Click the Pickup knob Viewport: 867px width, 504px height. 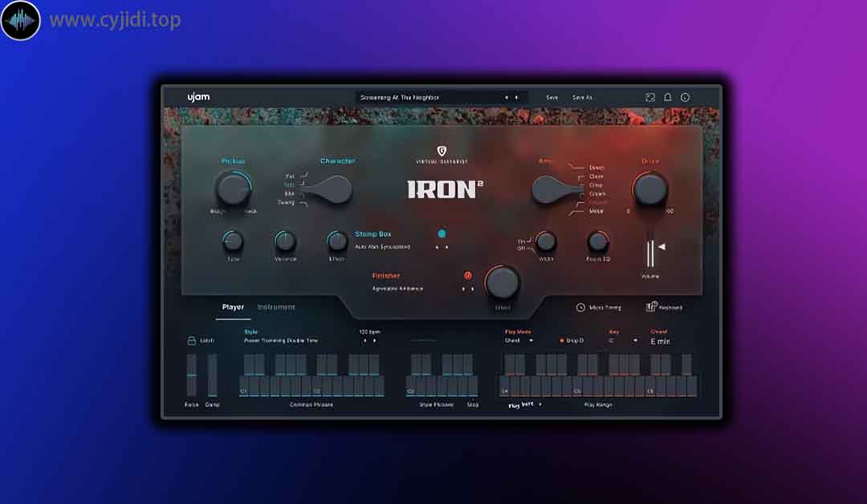pyautogui.click(x=233, y=189)
